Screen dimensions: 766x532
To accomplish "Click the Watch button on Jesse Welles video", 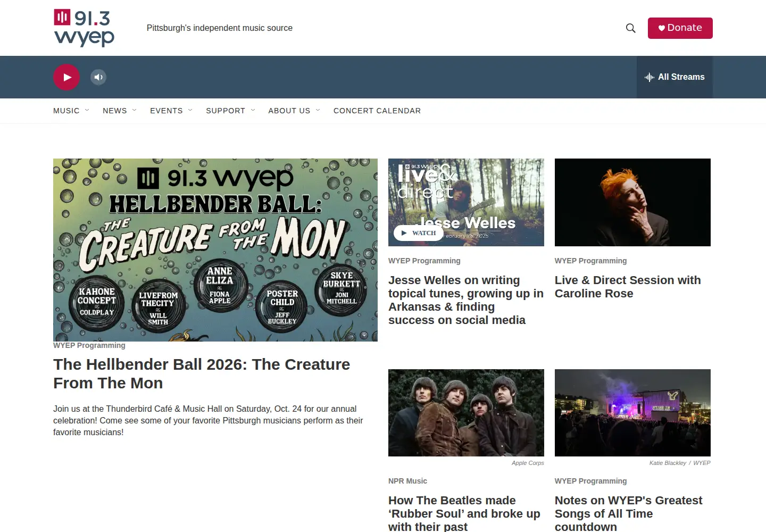I will tap(419, 233).
